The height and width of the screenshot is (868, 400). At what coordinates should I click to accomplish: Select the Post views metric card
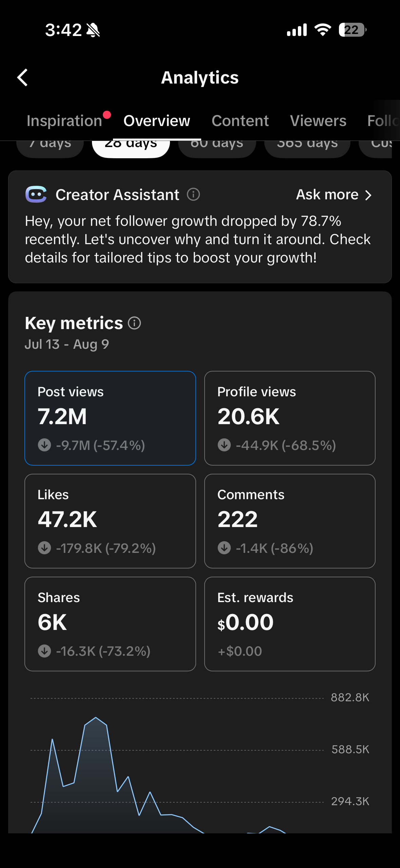pyautogui.click(x=110, y=418)
